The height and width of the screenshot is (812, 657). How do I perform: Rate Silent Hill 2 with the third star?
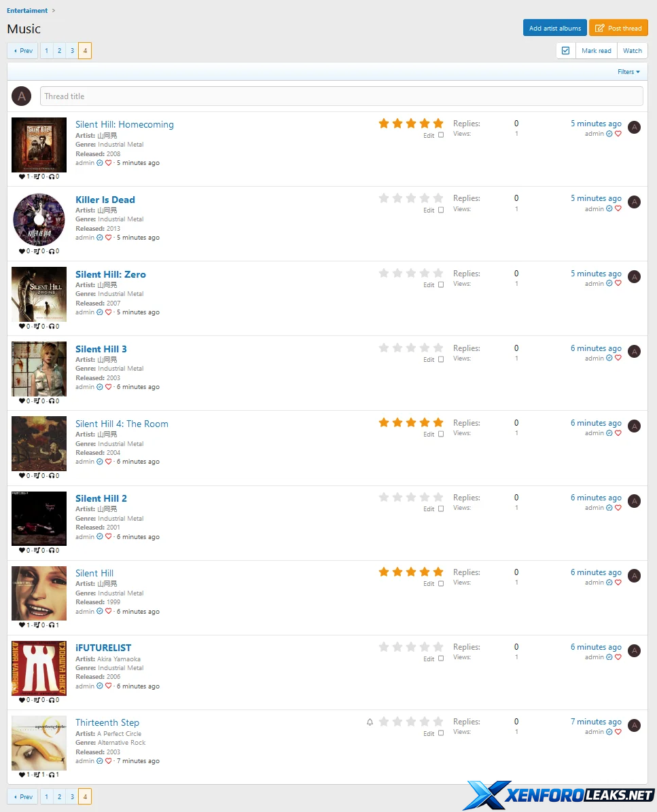pos(411,498)
